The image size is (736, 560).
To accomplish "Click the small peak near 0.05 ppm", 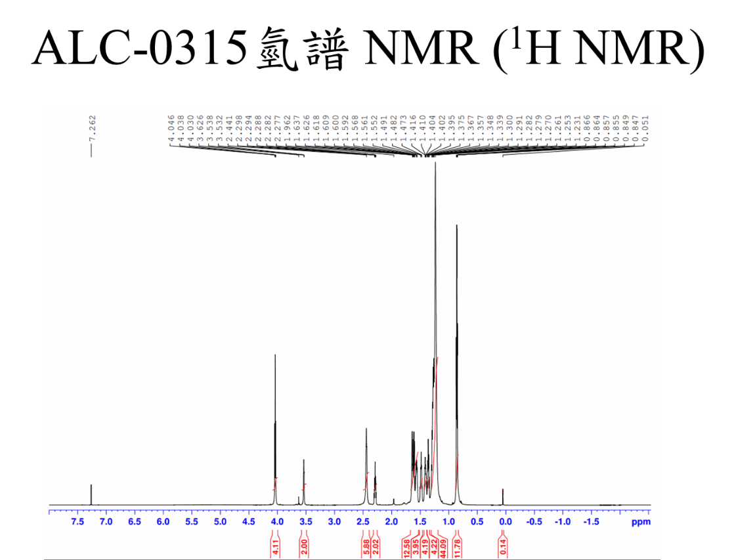I will (503, 497).
